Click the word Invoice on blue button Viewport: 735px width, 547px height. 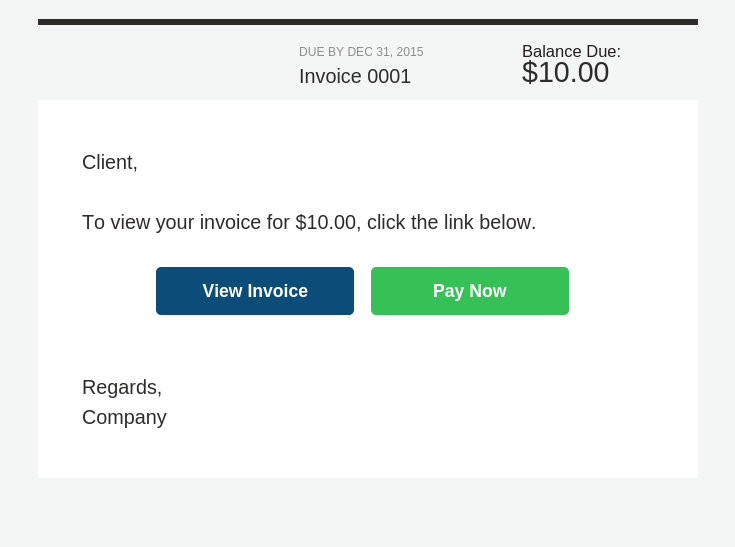point(278,291)
